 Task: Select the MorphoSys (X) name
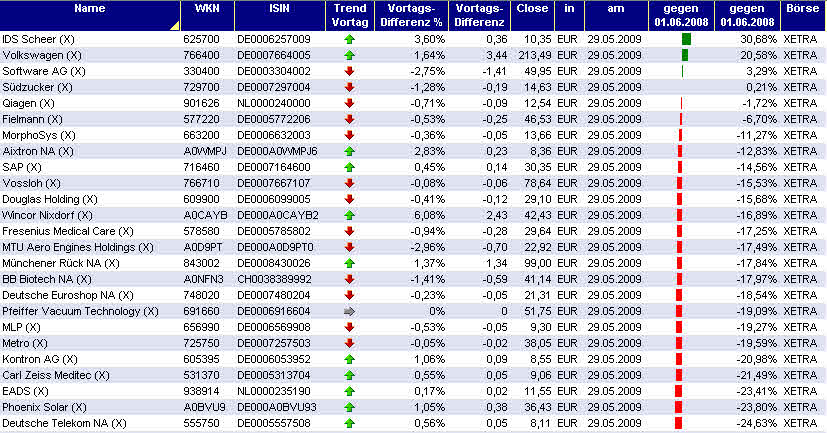click(x=39, y=136)
